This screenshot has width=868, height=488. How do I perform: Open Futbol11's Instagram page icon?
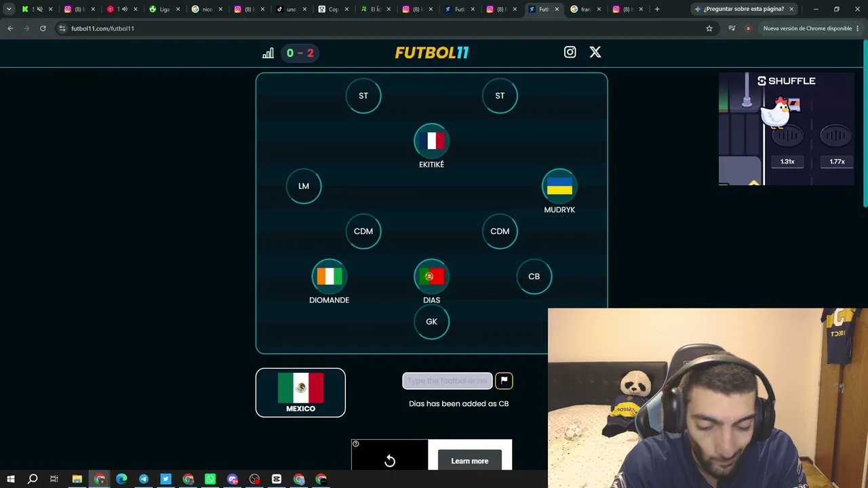coord(570,52)
